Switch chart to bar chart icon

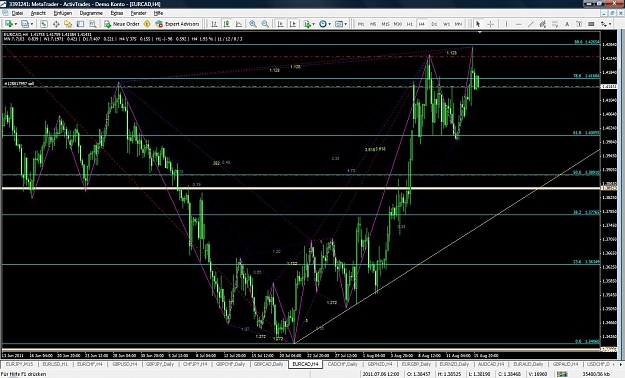tap(214, 24)
